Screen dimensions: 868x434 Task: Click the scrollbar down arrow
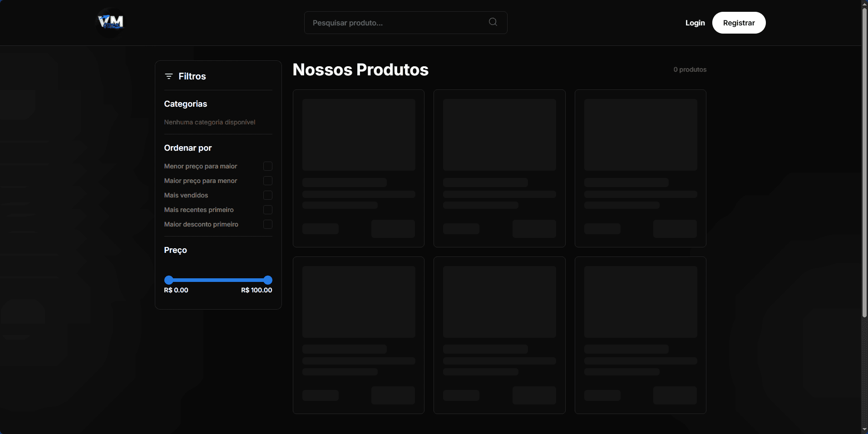[x=864, y=429]
